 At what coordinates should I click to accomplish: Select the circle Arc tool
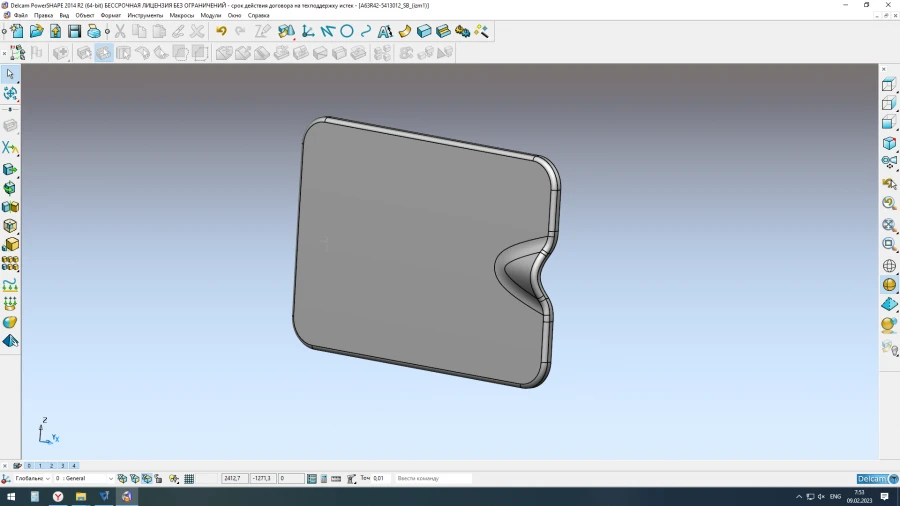coord(347,31)
